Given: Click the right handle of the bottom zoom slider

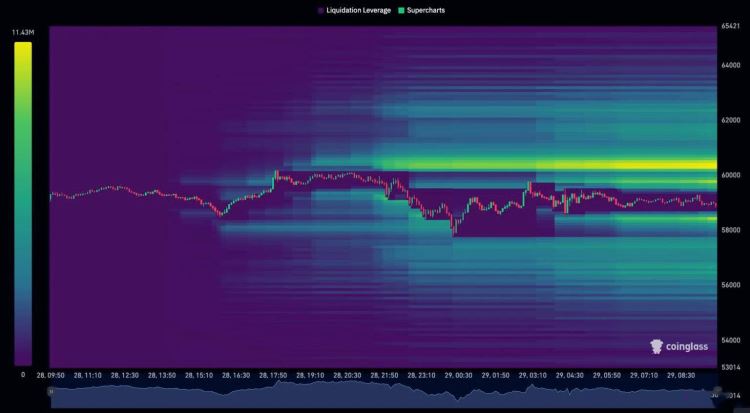Looking at the screenshot, I should pos(717,391).
